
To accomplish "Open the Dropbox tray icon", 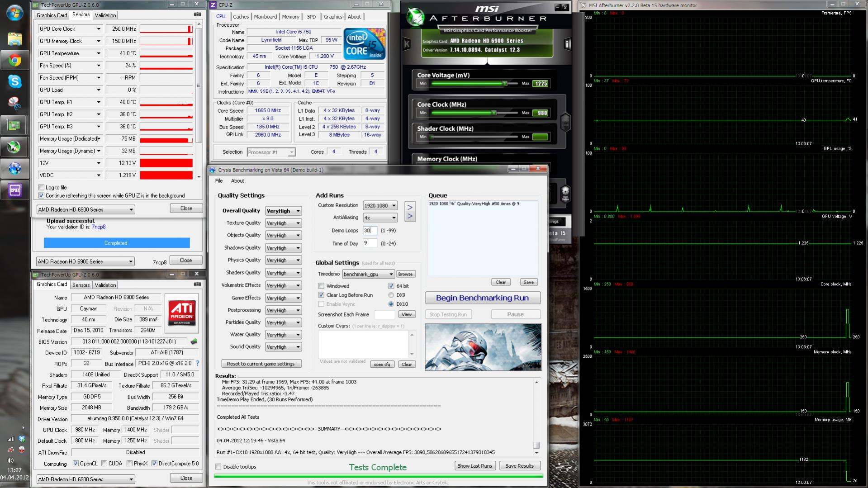I will click(x=22, y=439).
